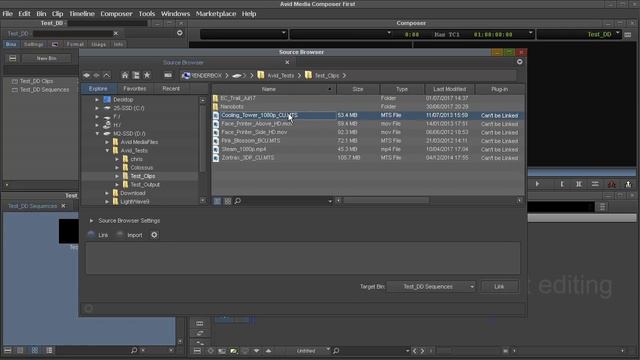Expand Source Browser Settings
The width and height of the screenshot is (640, 360).
tap(91, 221)
